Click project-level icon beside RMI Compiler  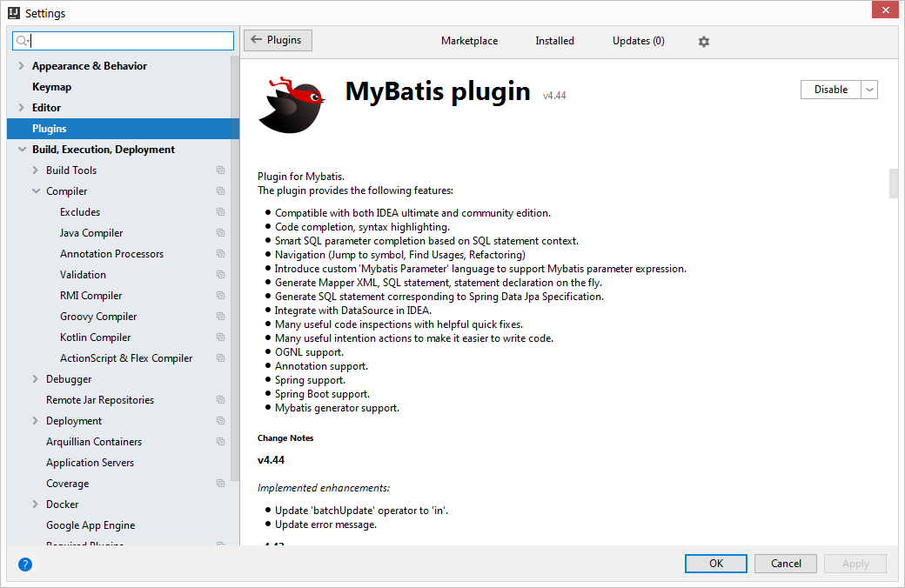coord(220,296)
